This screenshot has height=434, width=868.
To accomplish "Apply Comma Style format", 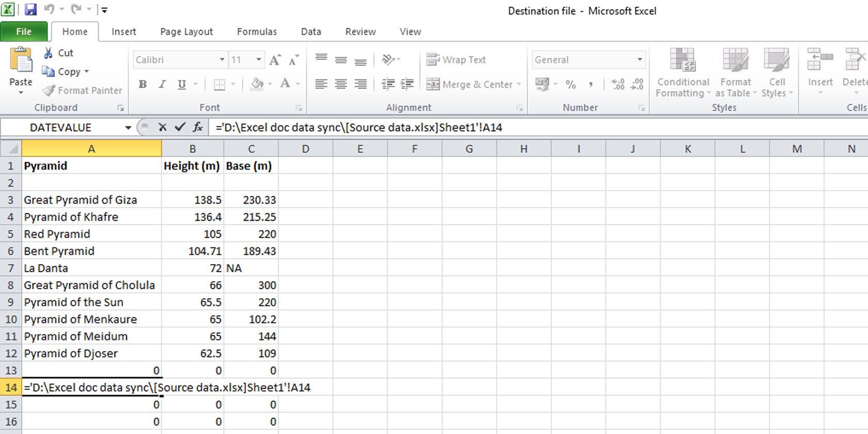I will pyautogui.click(x=591, y=84).
